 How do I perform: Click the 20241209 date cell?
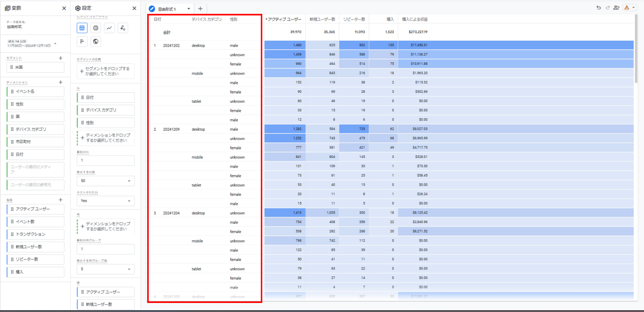(171, 129)
